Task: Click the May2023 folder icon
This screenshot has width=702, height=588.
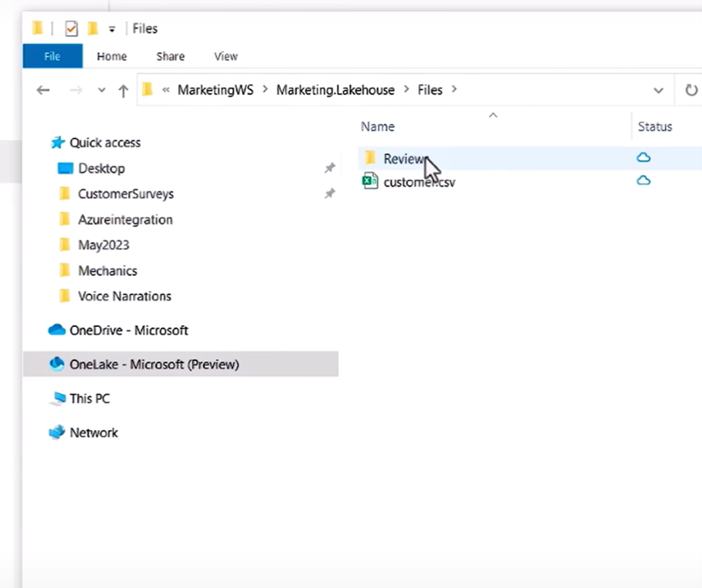Action: (65, 244)
